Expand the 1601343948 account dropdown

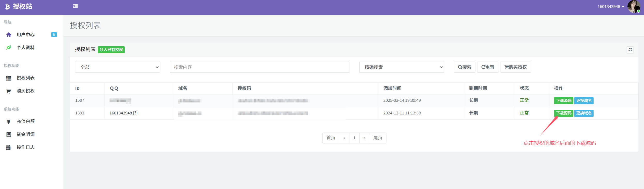point(611,7)
